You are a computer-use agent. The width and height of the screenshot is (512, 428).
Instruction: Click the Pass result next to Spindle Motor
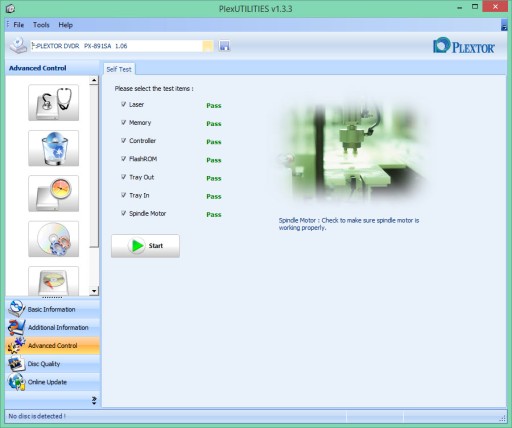pyautogui.click(x=214, y=214)
